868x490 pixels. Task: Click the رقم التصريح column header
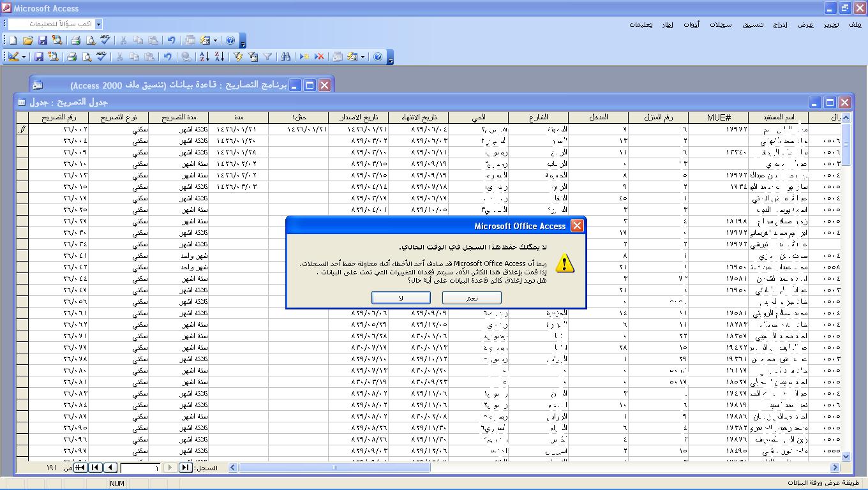[58, 117]
